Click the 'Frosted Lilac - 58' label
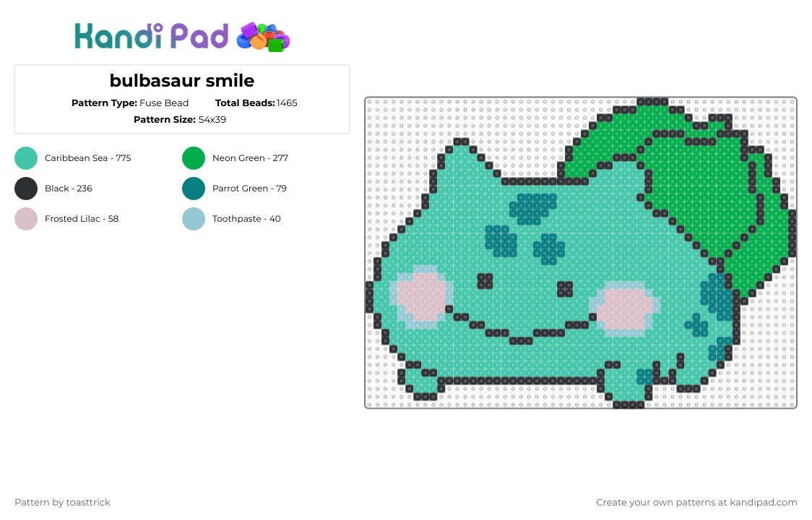The image size is (812, 520). tap(82, 219)
